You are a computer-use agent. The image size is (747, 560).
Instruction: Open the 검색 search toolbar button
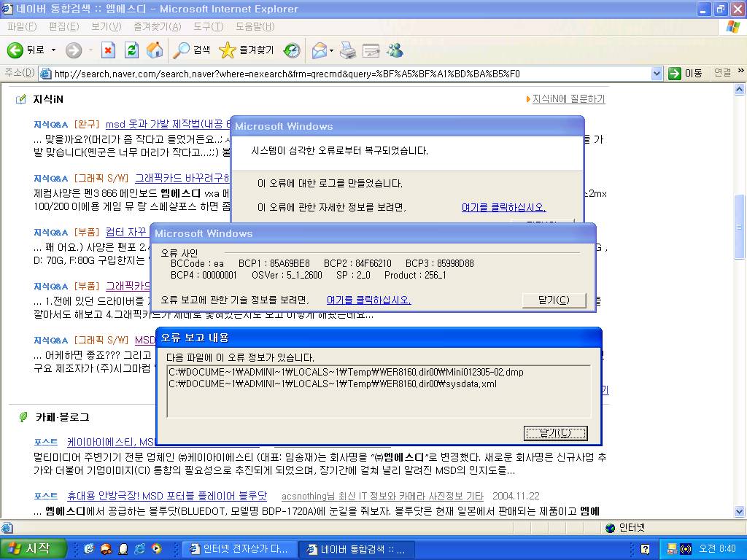click(192, 50)
